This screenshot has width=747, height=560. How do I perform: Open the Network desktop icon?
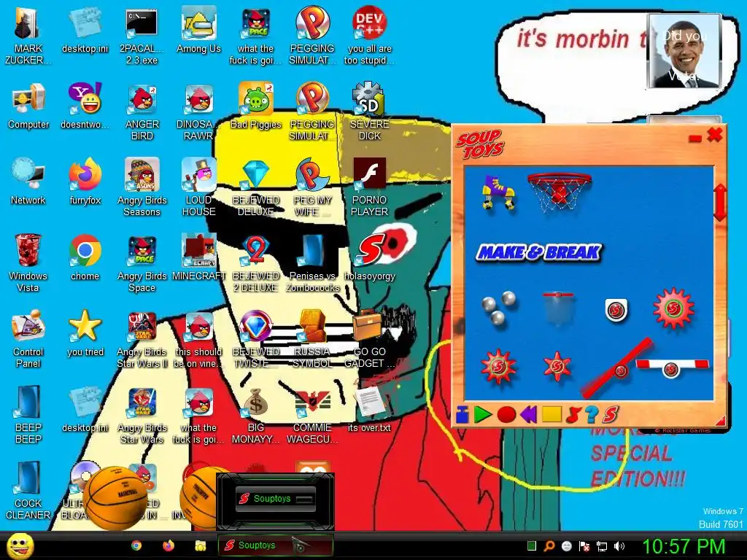click(28, 182)
